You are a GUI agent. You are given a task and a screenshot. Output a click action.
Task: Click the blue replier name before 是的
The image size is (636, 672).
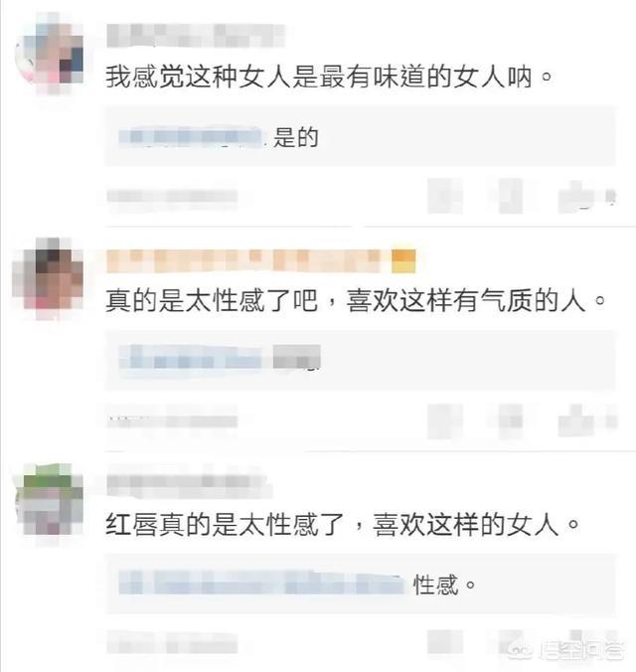[190, 136]
